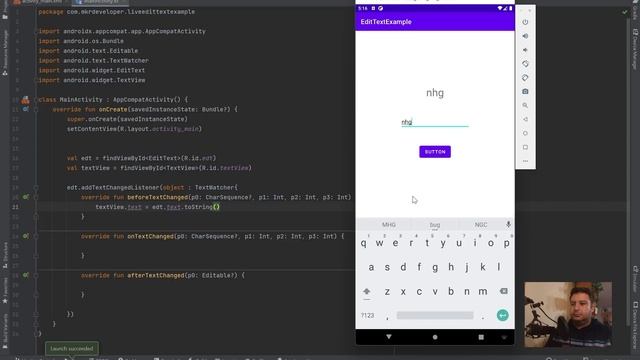Open the Device Manager side tab
The width and height of the screenshot is (640, 360).
(635, 49)
